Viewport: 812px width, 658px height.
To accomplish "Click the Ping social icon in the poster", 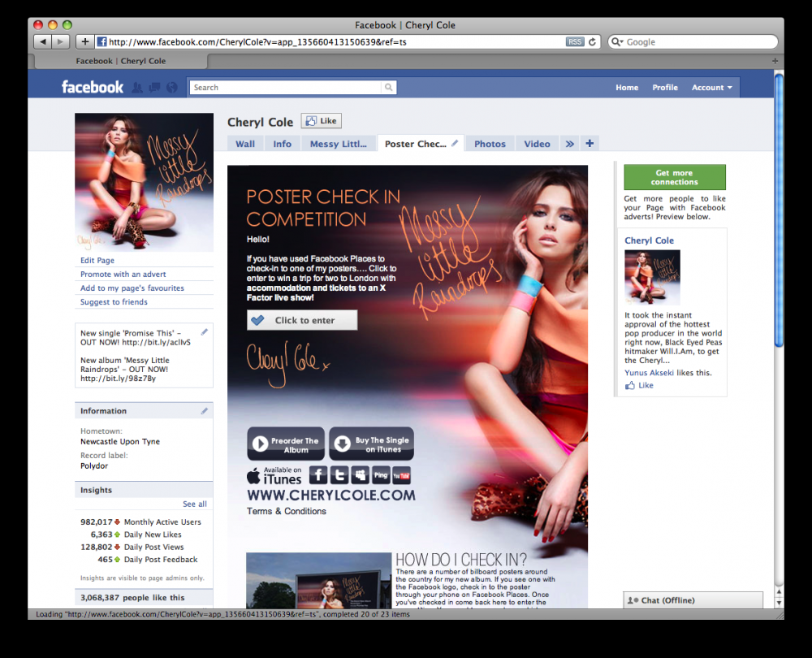I will coord(381,474).
